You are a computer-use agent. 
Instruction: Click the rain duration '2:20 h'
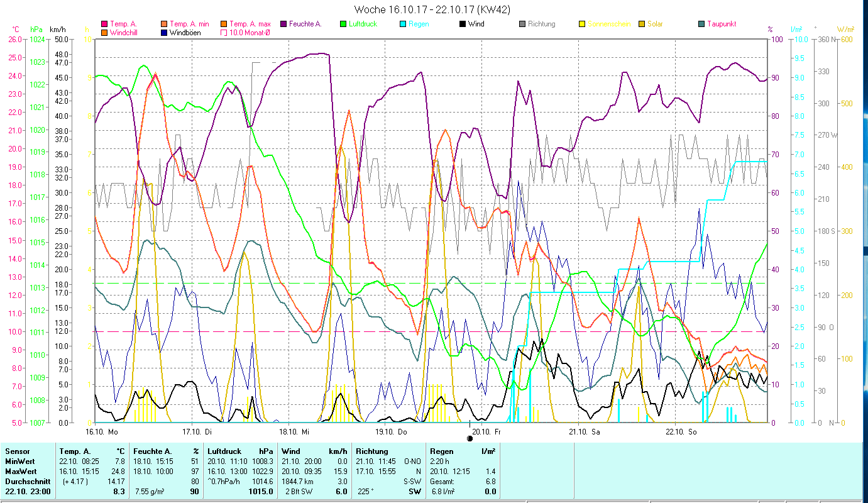(x=440, y=462)
